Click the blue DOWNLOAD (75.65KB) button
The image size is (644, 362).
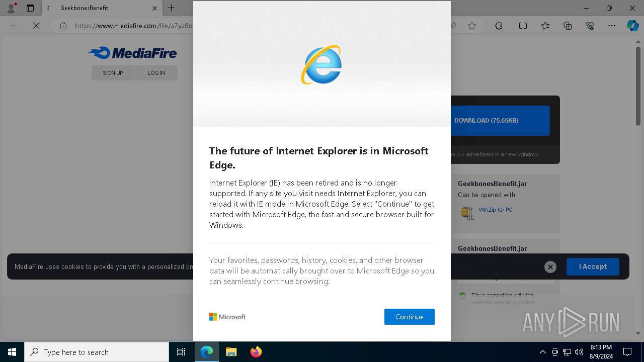(x=500, y=121)
